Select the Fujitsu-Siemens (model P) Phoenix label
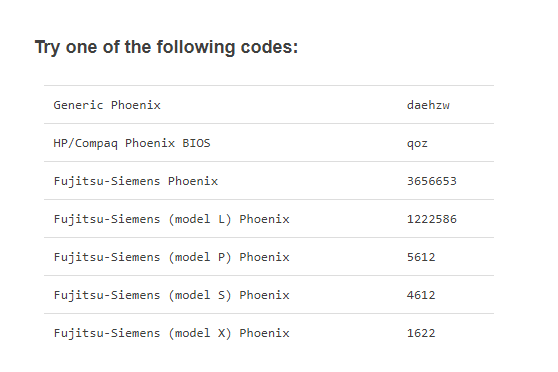The width and height of the screenshot is (558, 372). point(172,257)
